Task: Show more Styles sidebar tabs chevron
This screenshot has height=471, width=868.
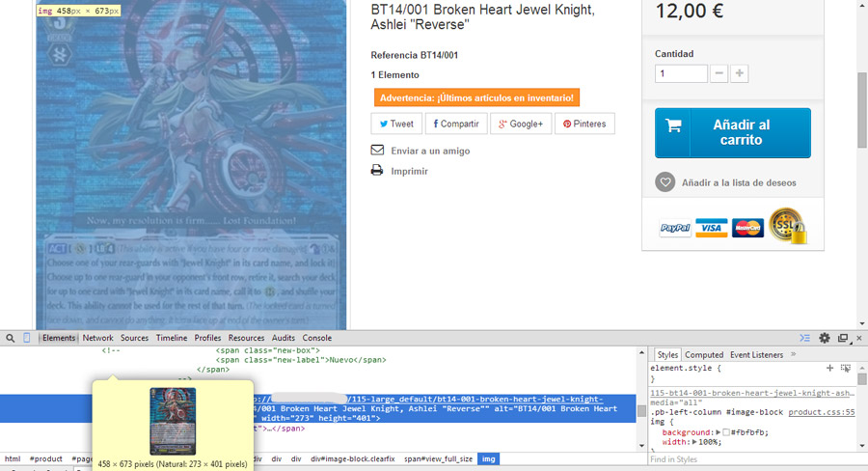Action: pos(794,354)
